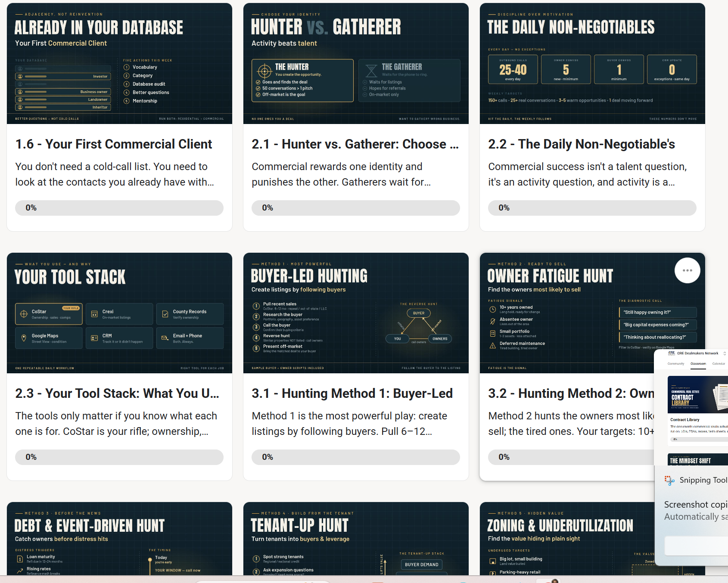Screen dimensions: 728x583
Task: Open lesson title 3.2 - Hunting Method 2
Action: pyautogui.click(x=571, y=394)
